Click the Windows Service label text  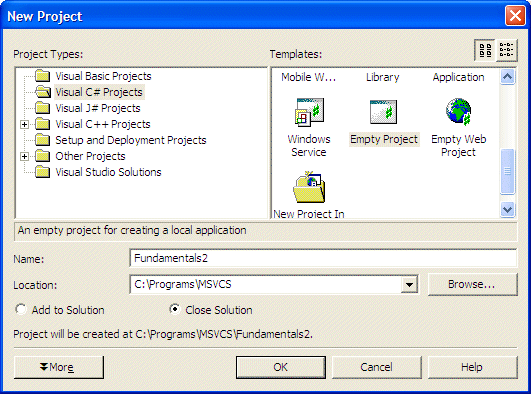click(x=309, y=146)
